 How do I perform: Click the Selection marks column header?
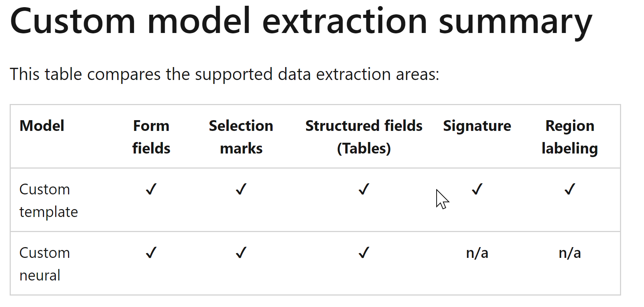pos(241,137)
